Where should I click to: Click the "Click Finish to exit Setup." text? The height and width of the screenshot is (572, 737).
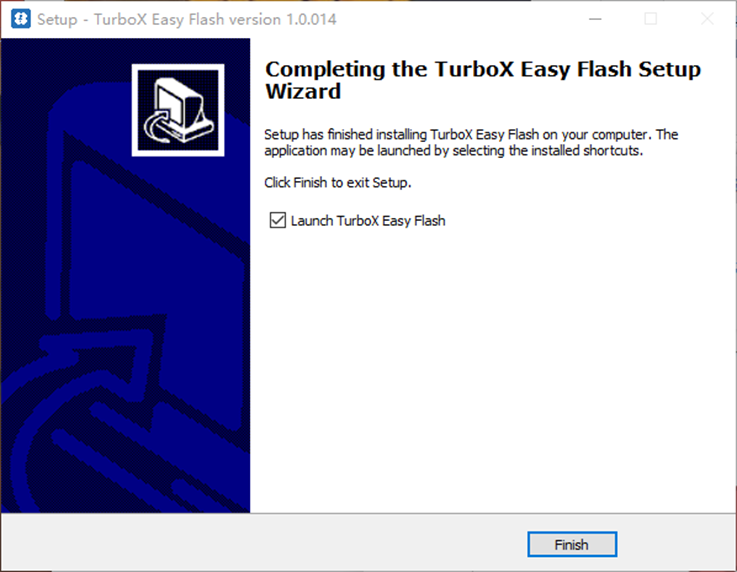pyautogui.click(x=337, y=182)
